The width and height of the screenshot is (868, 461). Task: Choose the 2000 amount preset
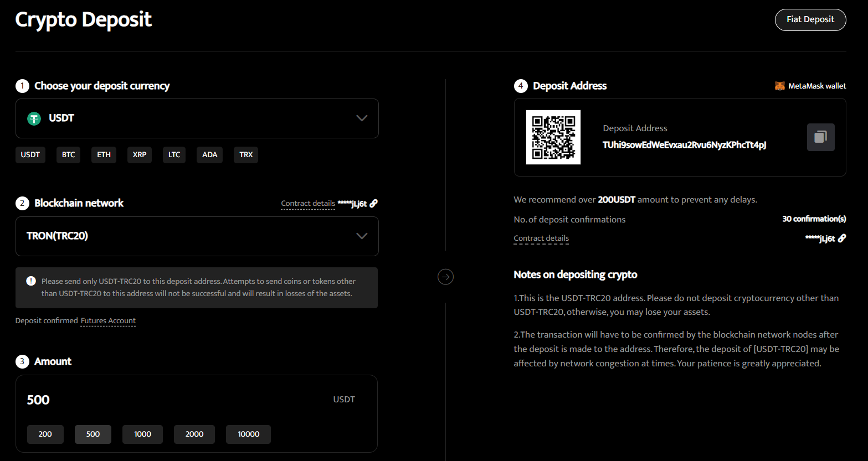coord(194,434)
